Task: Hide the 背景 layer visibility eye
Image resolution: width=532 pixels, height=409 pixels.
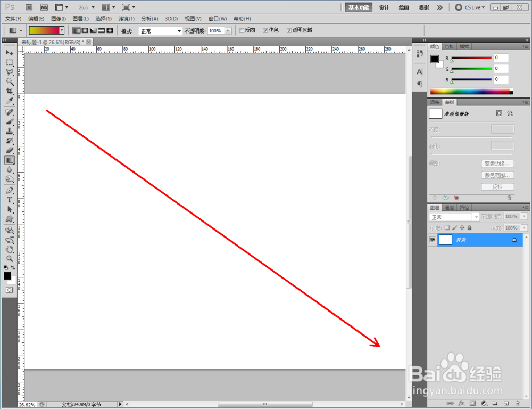Action: [432, 240]
